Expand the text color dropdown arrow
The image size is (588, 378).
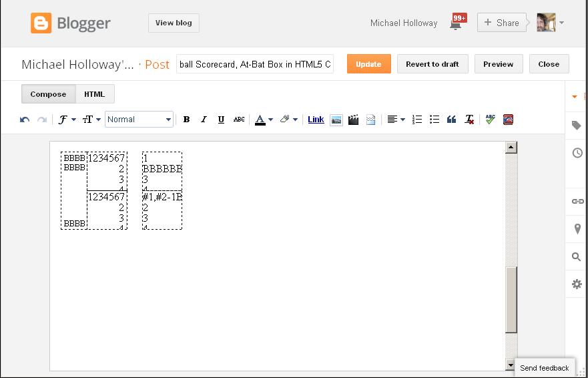pos(271,120)
